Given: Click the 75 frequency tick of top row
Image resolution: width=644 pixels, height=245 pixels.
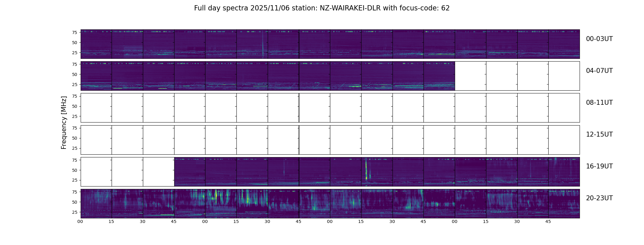Looking at the screenshot, I should [75, 32].
